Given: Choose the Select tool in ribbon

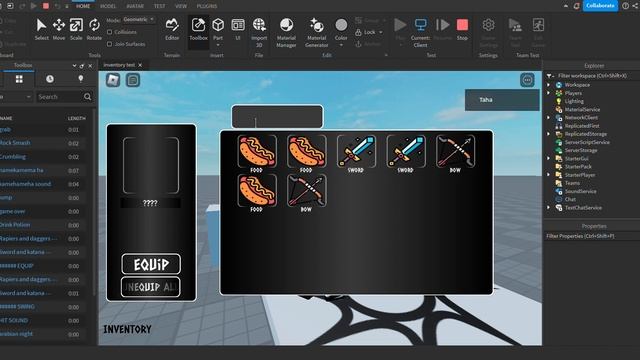Looking at the screenshot, I should 41,29.
